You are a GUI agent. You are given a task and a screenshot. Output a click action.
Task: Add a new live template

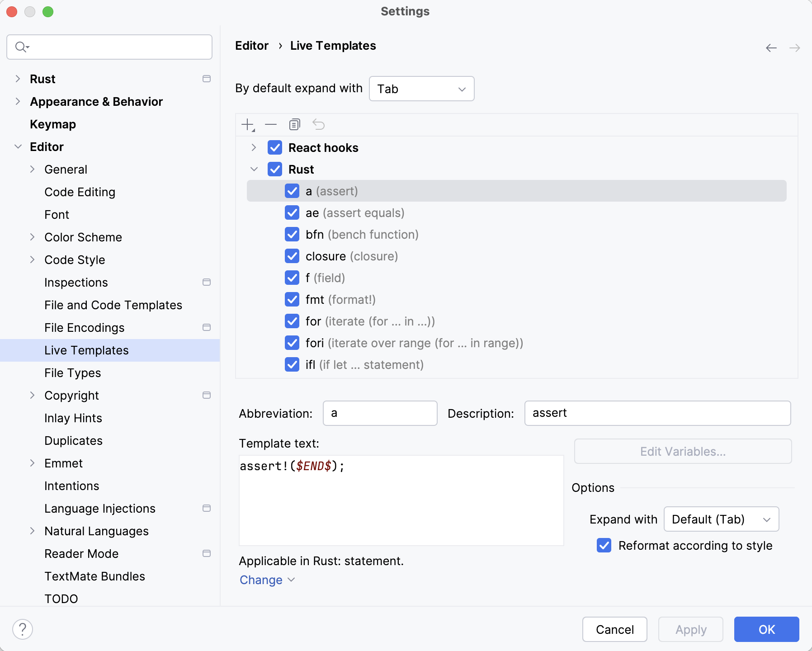click(247, 124)
